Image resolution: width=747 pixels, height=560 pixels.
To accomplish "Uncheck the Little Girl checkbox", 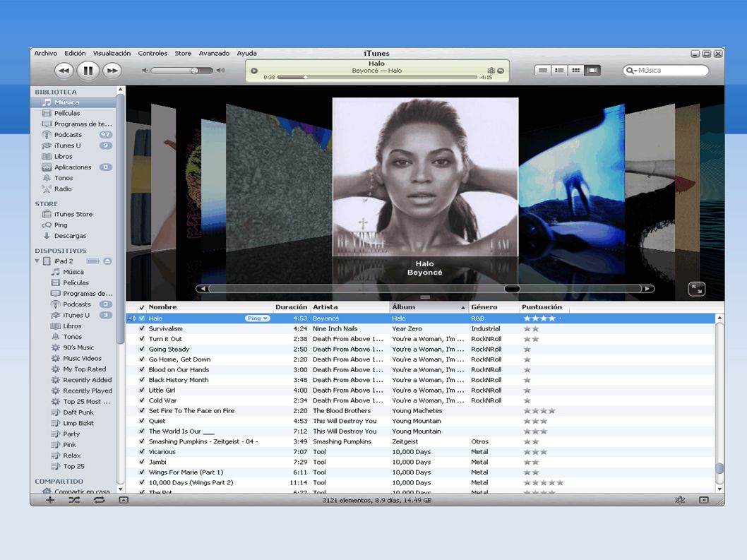I will click(x=141, y=390).
